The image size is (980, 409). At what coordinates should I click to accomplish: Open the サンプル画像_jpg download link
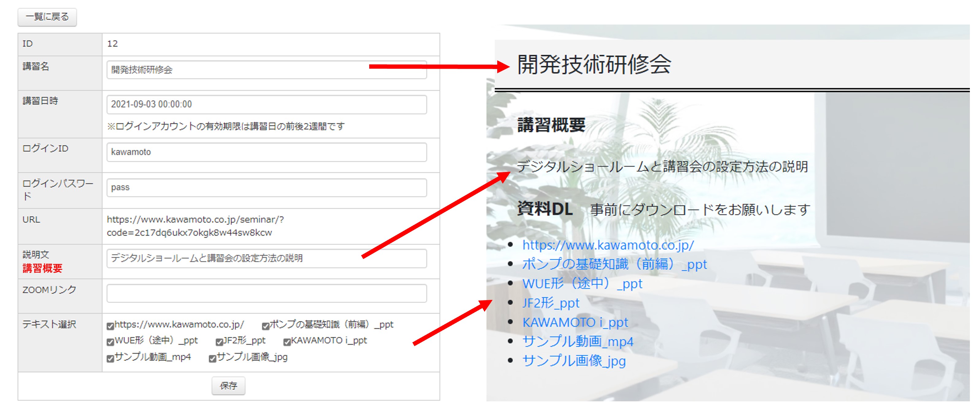point(574,361)
